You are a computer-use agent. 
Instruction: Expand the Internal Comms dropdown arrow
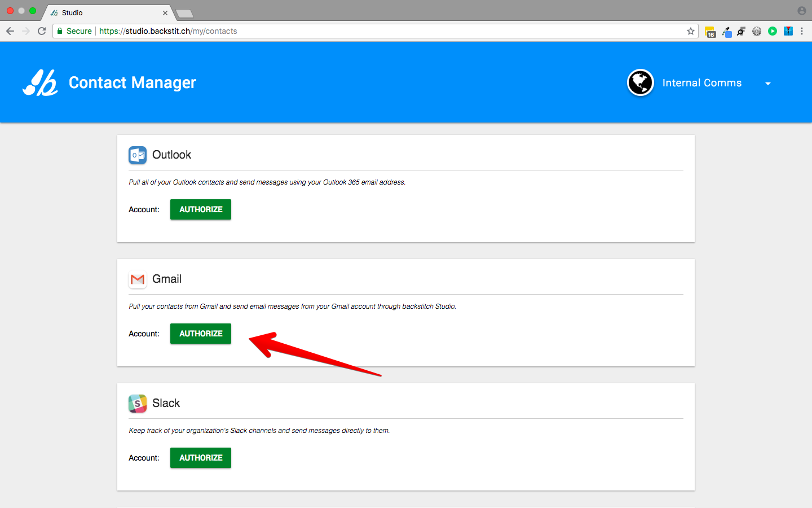768,84
